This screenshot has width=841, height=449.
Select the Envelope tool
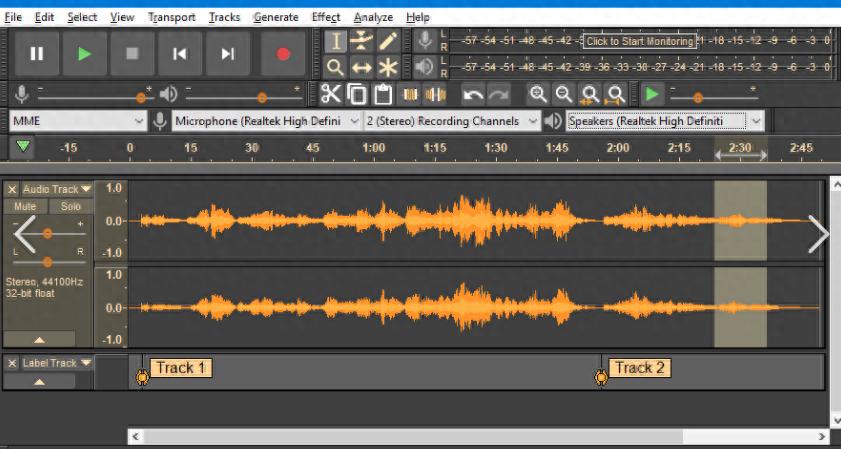(361, 41)
